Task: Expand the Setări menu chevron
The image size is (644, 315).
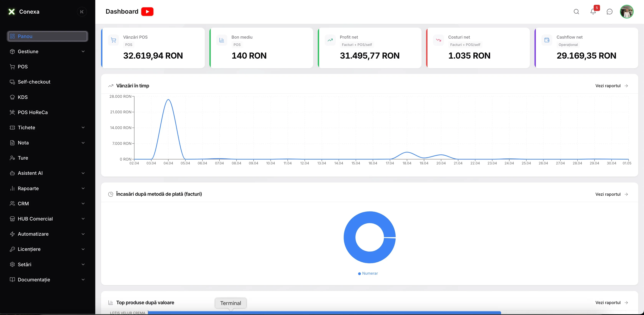Action: [x=83, y=264]
